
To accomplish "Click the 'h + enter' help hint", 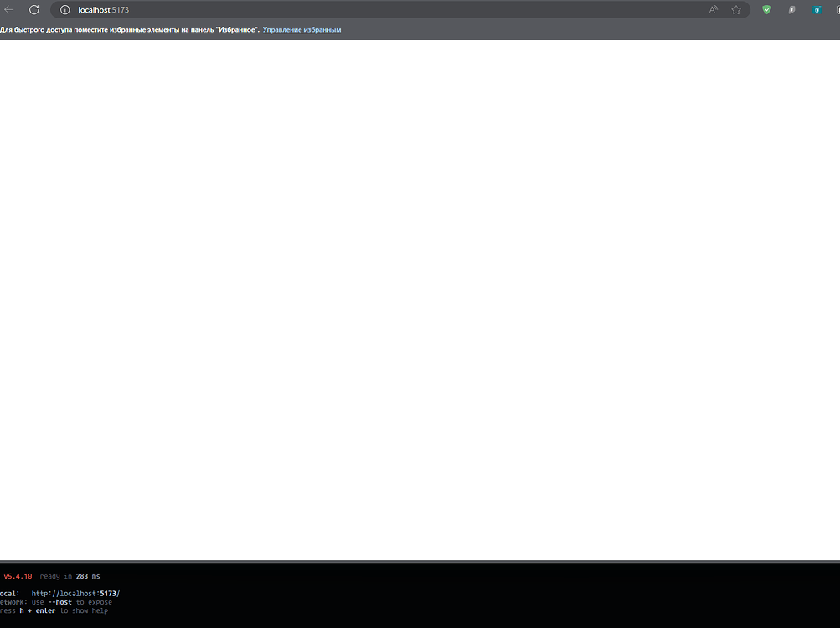I will point(38,610).
